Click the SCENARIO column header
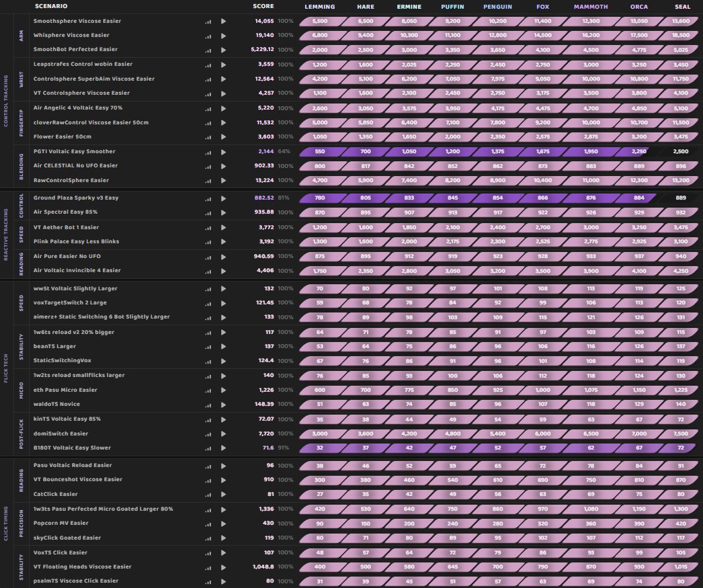The width and height of the screenshot is (703, 588). tap(51, 6)
